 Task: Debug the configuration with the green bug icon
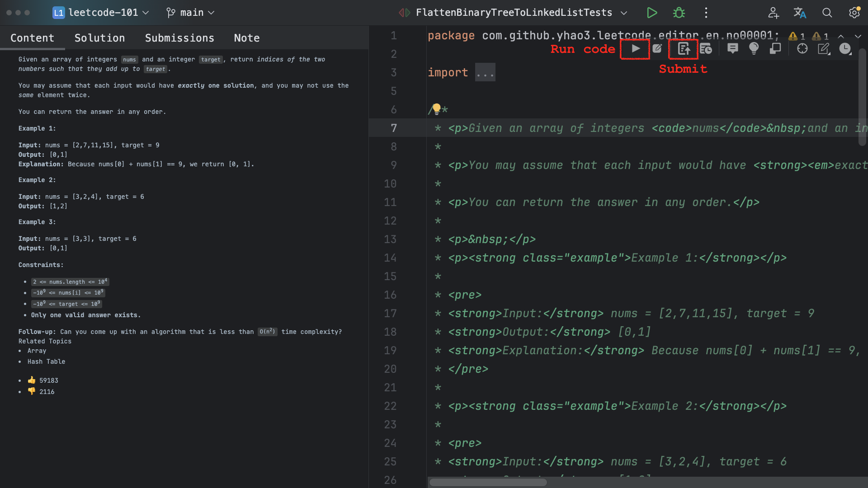point(679,13)
